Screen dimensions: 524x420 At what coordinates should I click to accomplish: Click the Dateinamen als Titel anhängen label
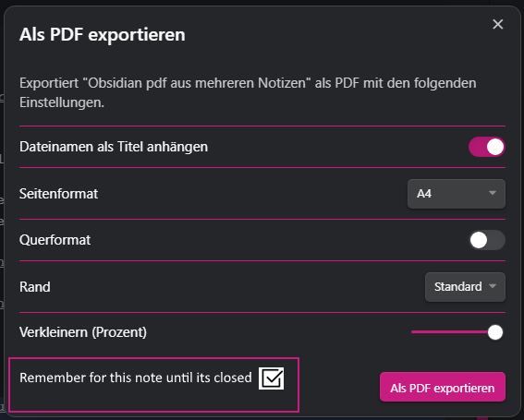(114, 147)
